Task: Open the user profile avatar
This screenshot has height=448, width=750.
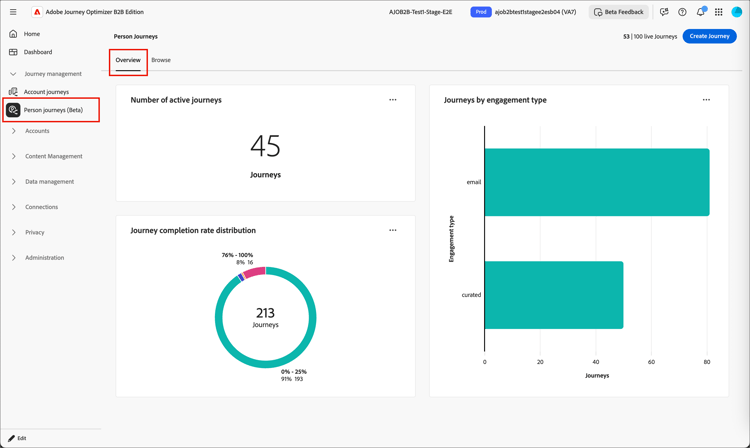Action: (x=737, y=12)
